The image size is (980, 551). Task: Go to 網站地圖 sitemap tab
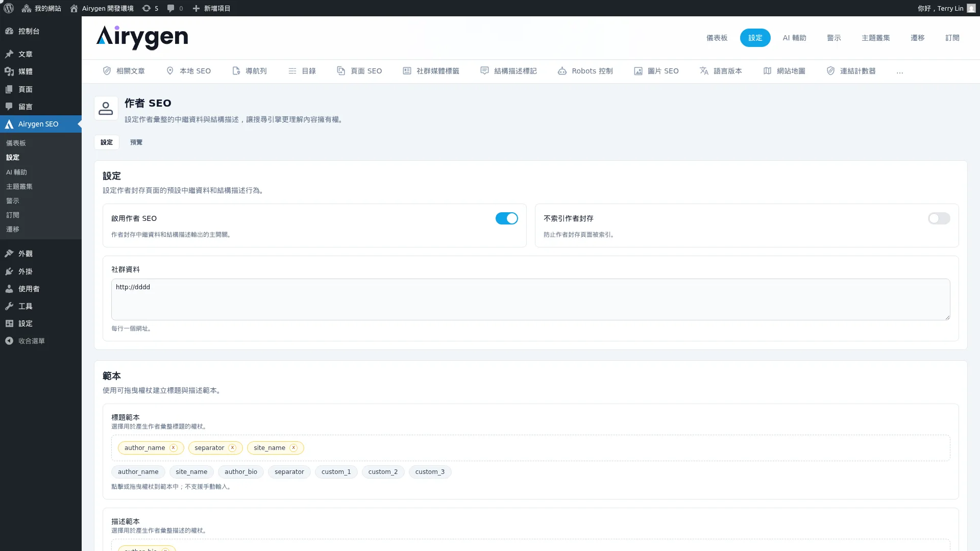[785, 71]
